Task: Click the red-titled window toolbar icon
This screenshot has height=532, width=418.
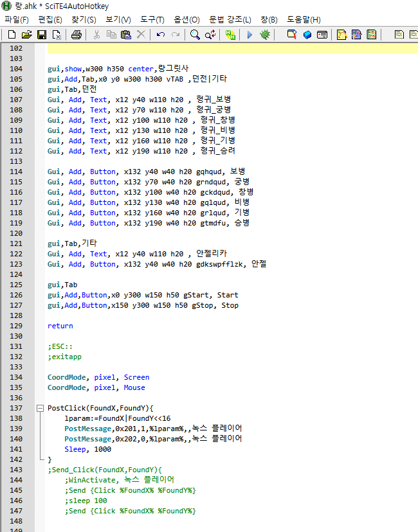Action: coord(322,35)
